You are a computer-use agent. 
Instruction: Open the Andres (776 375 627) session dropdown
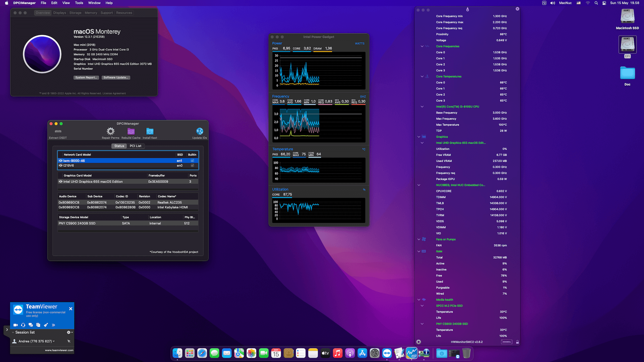[54, 341]
